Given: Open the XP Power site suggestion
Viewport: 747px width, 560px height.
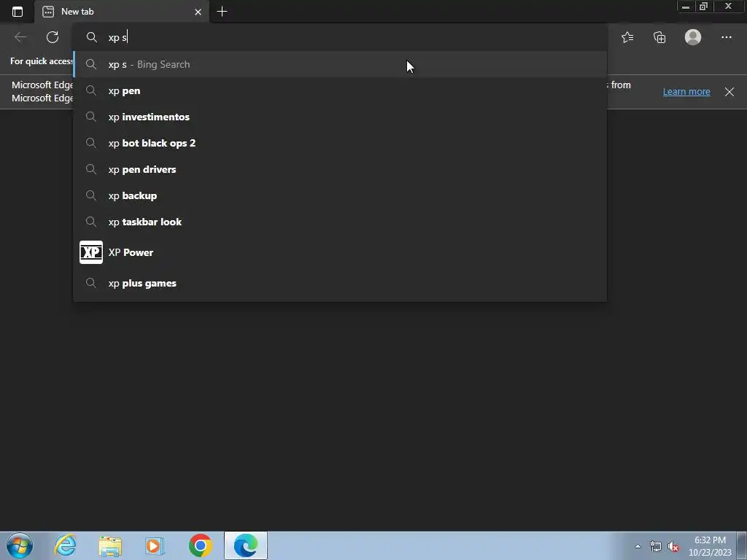Looking at the screenshot, I should 340,252.
